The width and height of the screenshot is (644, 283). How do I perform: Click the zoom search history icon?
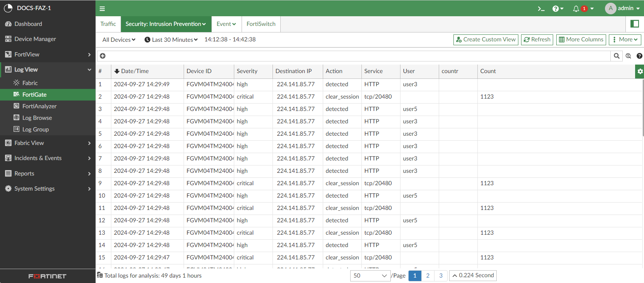tap(628, 56)
